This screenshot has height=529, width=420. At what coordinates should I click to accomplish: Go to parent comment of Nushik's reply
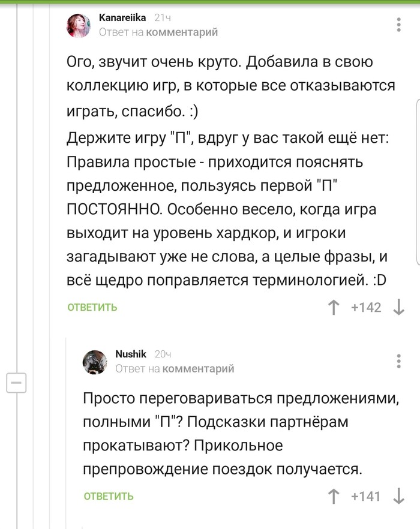click(198, 369)
